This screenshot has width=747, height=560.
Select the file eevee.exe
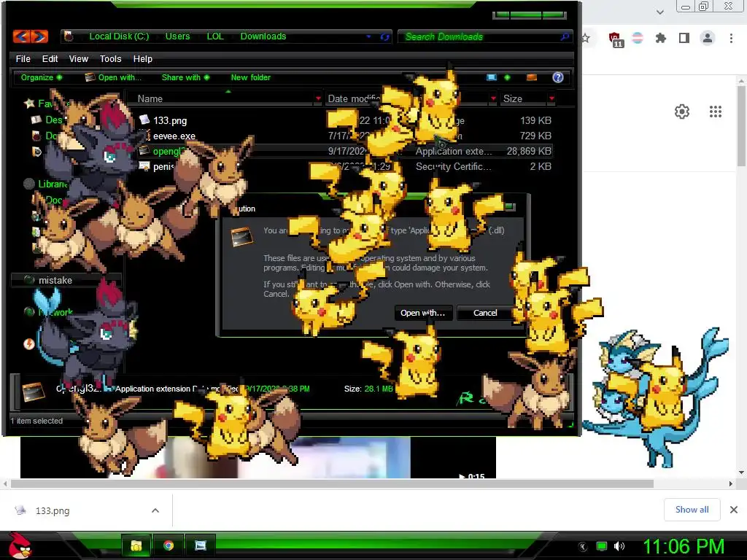coord(174,136)
